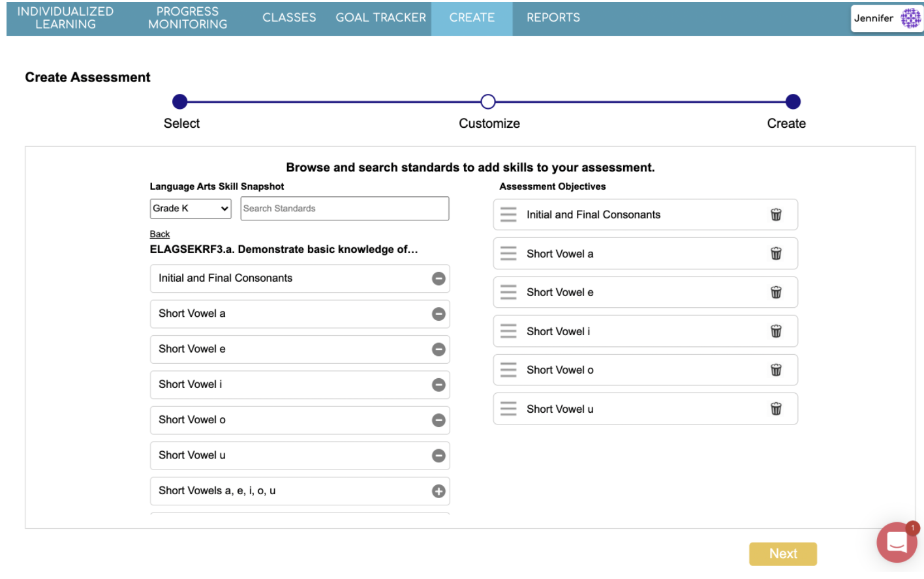Click the Select step marker

coord(180,102)
